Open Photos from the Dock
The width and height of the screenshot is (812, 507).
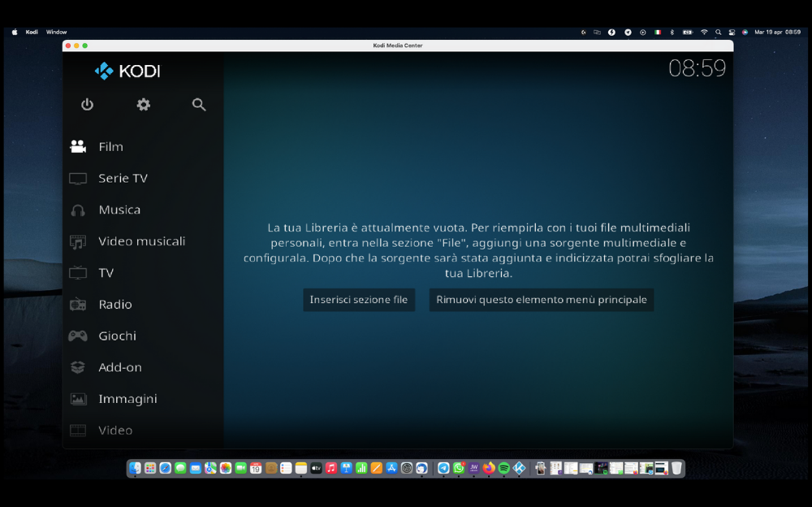click(x=226, y=468)
